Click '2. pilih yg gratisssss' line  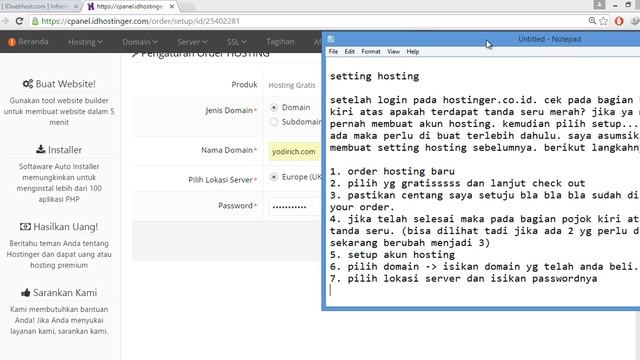click(x=458, y=183)
